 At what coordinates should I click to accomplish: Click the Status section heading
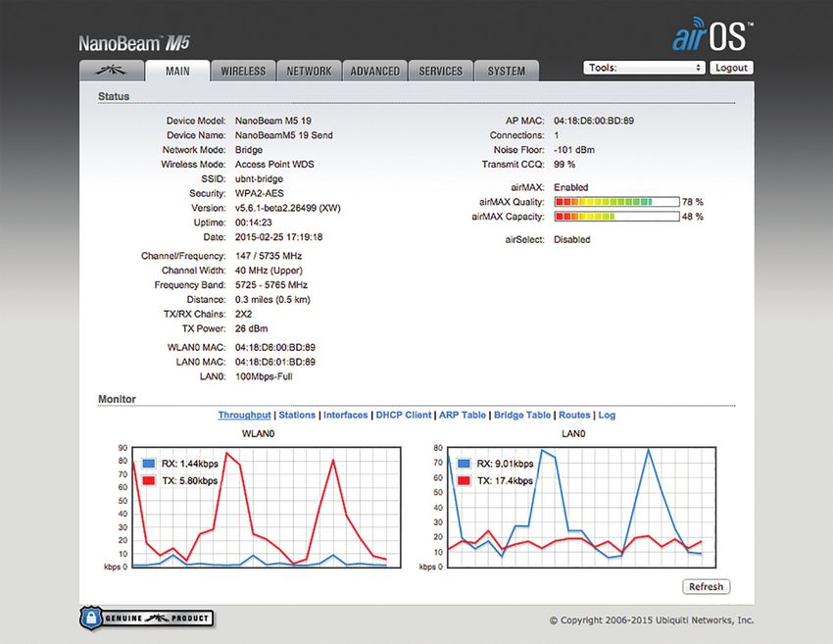[114, 96]
